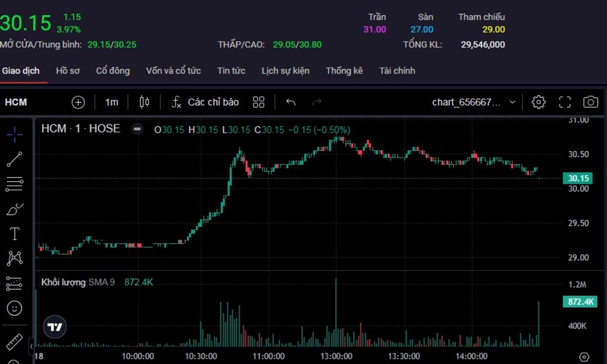
Task: Take a chart snapshot with camera icon
Action: pos(590,102)
